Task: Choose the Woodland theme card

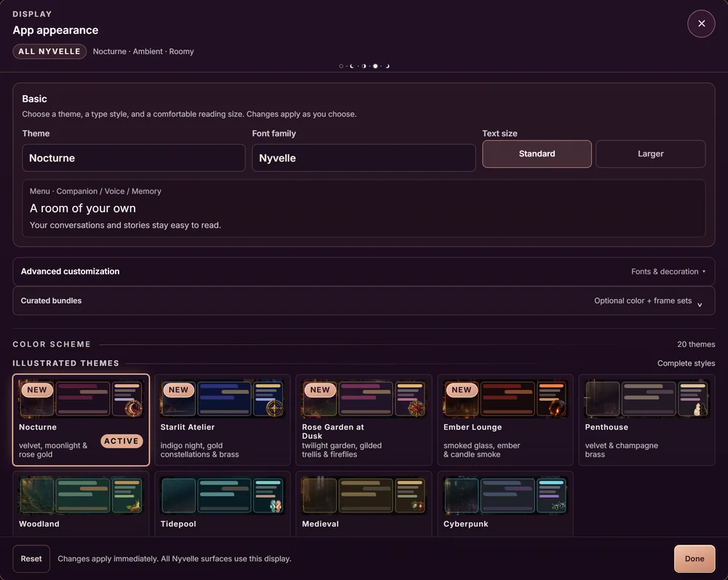Action: tap(81, 504)
